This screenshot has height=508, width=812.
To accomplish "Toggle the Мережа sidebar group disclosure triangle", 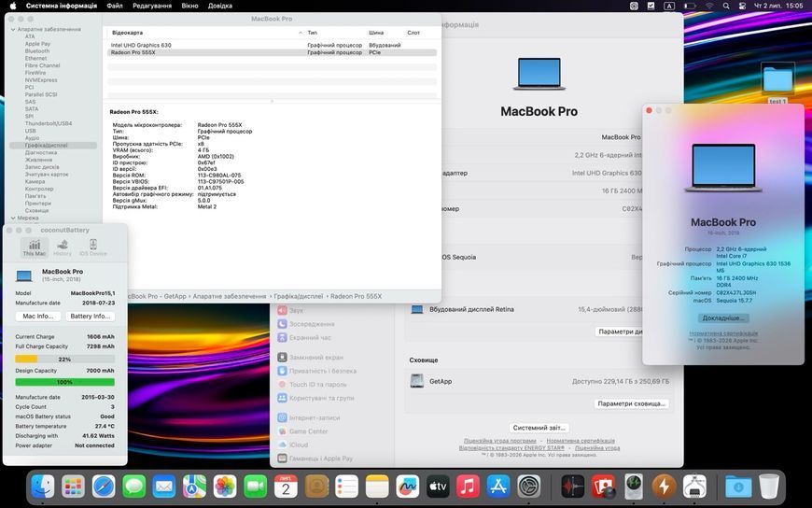I will pyautogui.click(x=13, y=219).
